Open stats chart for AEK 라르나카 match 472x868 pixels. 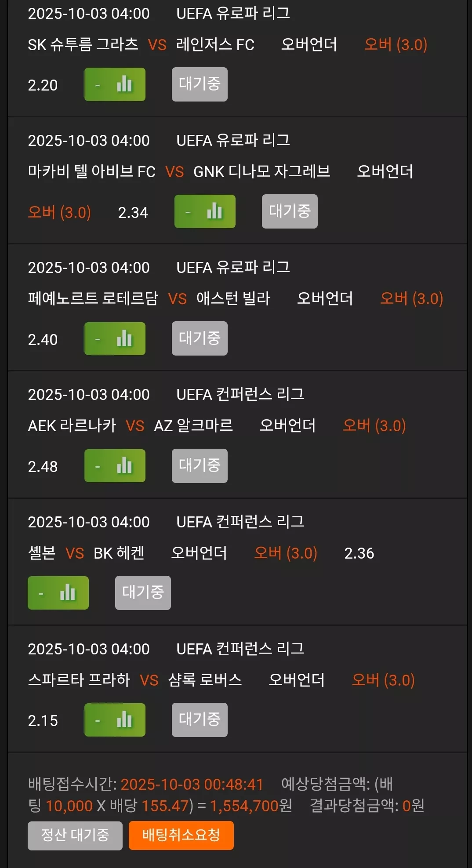[115, 465]
